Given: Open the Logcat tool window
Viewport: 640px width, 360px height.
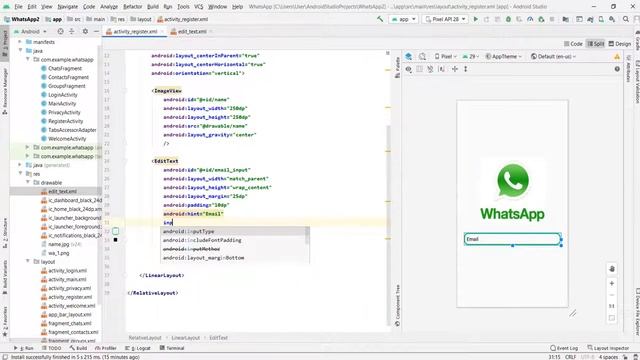Looking at the screenshot, I should click(138, 348).
